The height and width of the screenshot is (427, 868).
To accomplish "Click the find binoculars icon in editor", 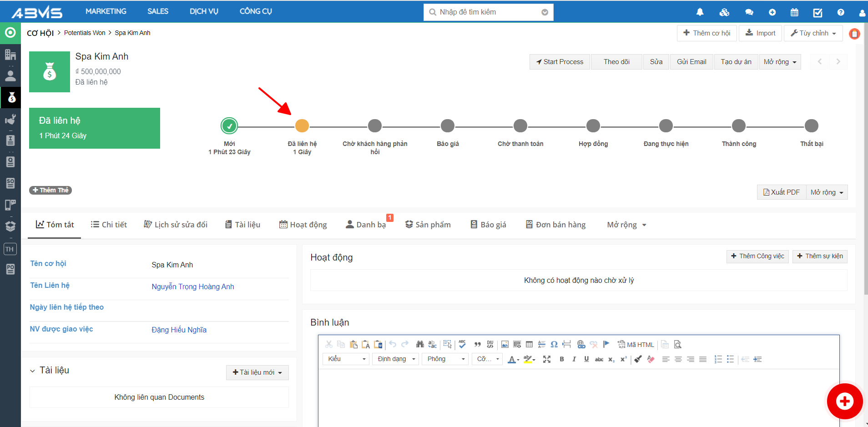I will [419, 344].
